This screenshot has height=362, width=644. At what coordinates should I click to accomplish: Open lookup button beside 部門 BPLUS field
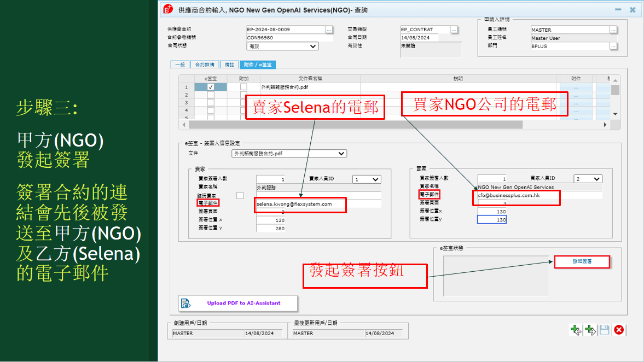tap(613, 46)
